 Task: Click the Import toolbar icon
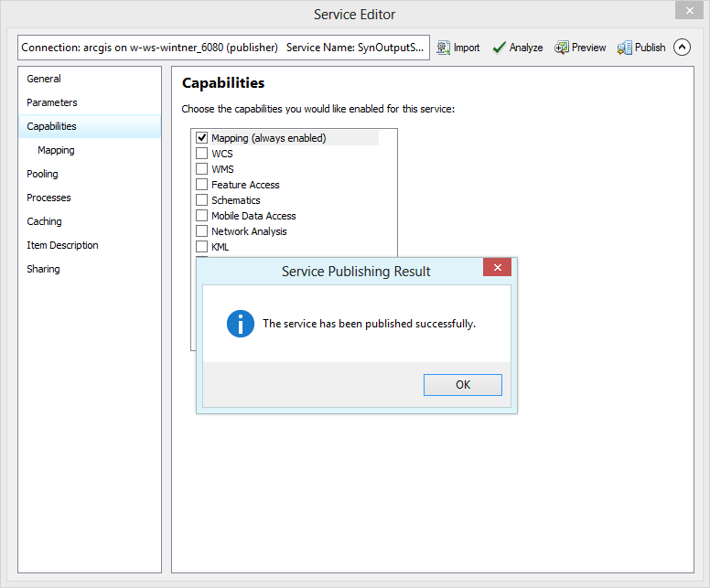444,48
